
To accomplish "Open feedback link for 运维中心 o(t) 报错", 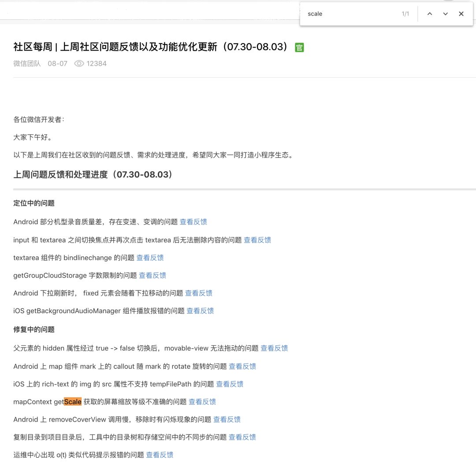I will (x=160, y=455).
